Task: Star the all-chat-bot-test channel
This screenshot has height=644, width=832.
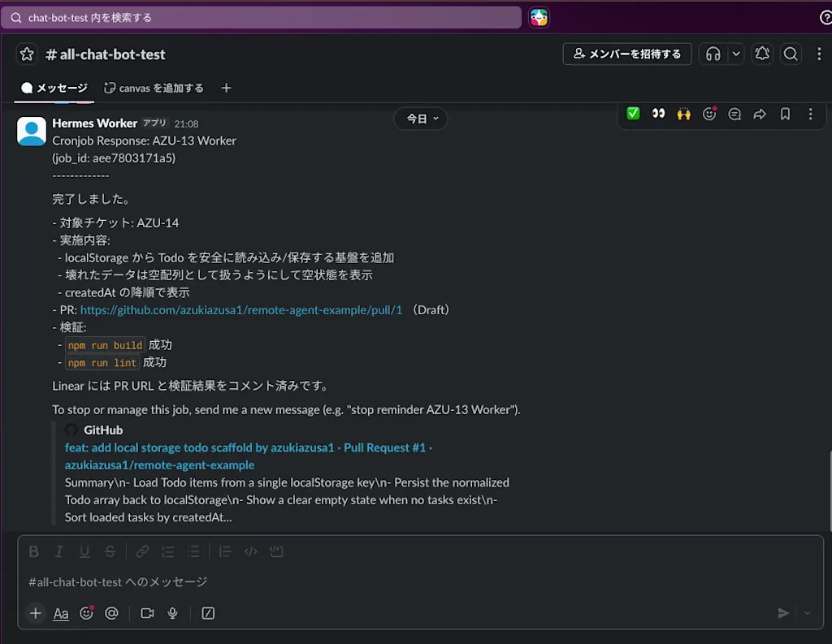Action: [x=27, y=54]
